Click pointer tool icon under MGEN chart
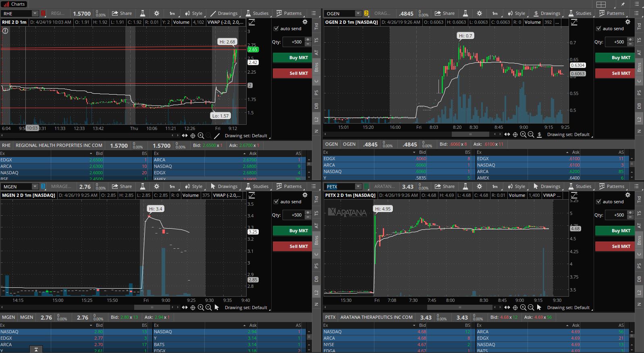This screenshot has width=644, height=353. 217,308
